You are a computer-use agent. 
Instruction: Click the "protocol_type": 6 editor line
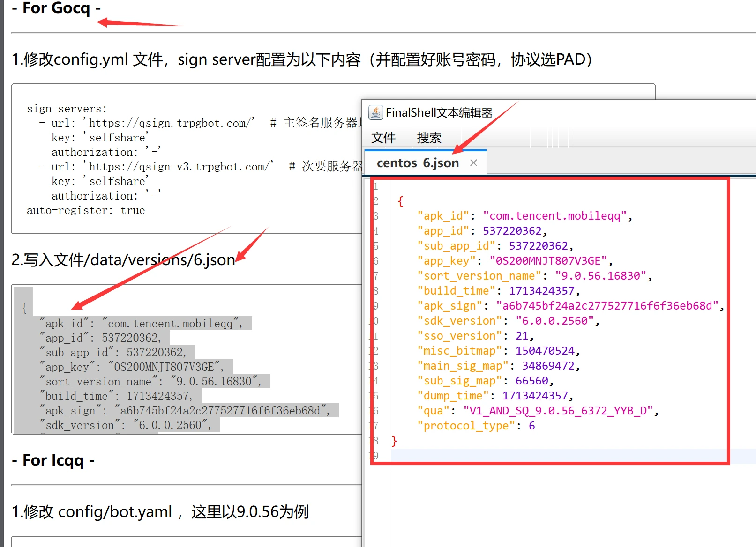click(x=476, y=426)
